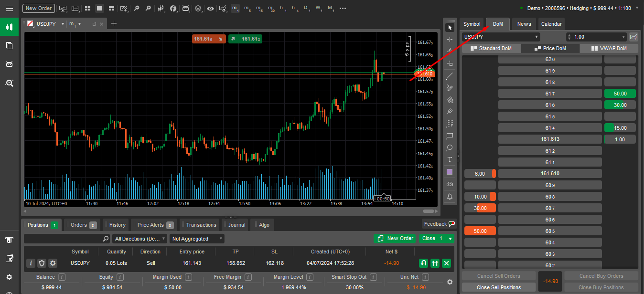Screen dimensions: 644x294
Task: Click the 1.00 quantity field in DoM panel
Action: 596,36
